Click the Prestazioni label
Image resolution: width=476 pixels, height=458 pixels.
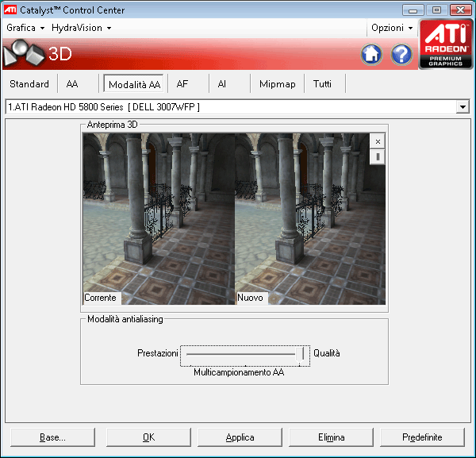158,353
